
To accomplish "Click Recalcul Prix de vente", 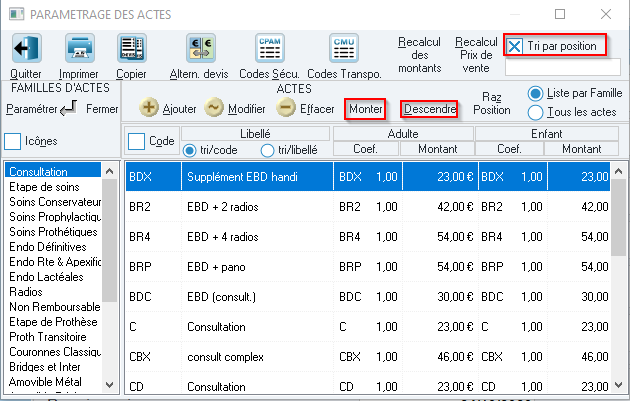I will [x=476, y=55].
